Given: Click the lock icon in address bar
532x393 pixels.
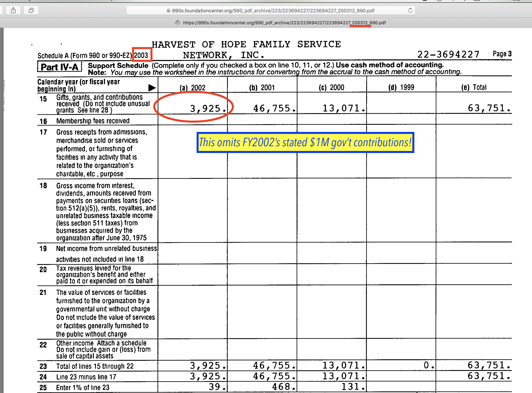Looking at the screenshot, I should click(x=168, y=11).
